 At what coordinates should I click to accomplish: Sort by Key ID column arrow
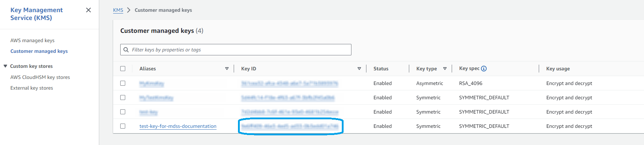click(x=359, y=69)
